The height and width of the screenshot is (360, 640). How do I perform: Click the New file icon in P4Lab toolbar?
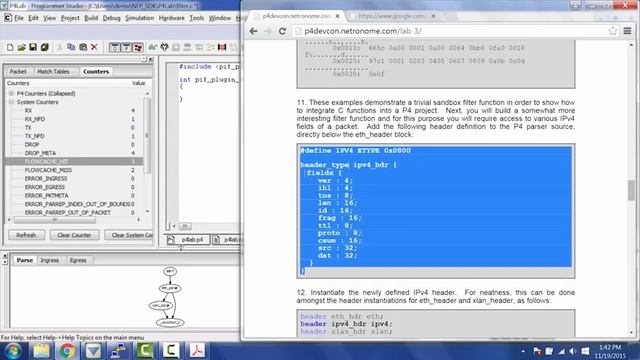[10, 48]
